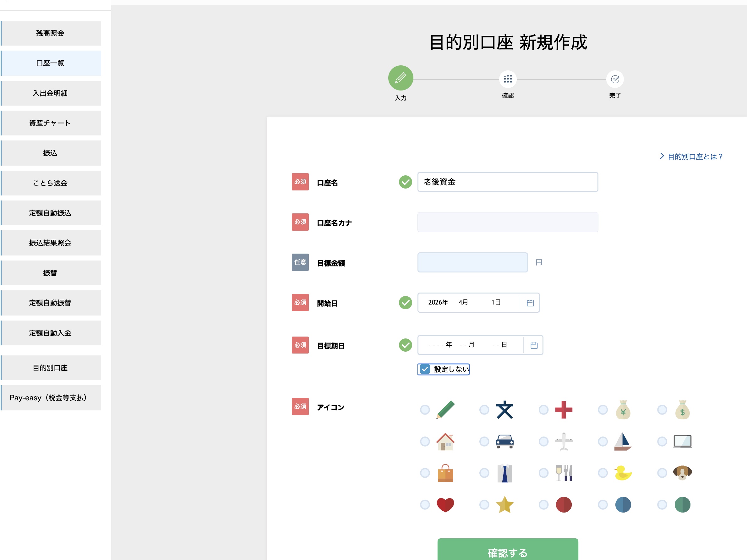Viewport: 747px width, 560px height.
Task: Select radio button beside red heart
Action: pyautogui.click(x=425, y=504)
